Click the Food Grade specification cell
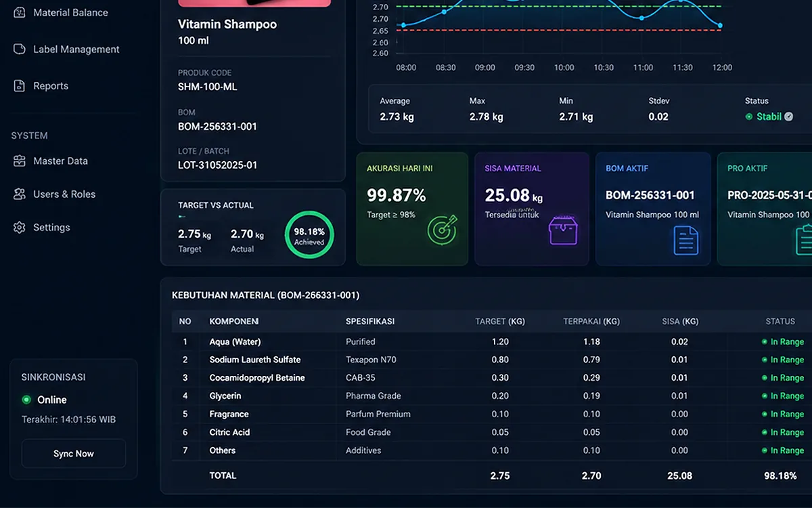This screenshot has width=812, height=508. pos(369,432)
